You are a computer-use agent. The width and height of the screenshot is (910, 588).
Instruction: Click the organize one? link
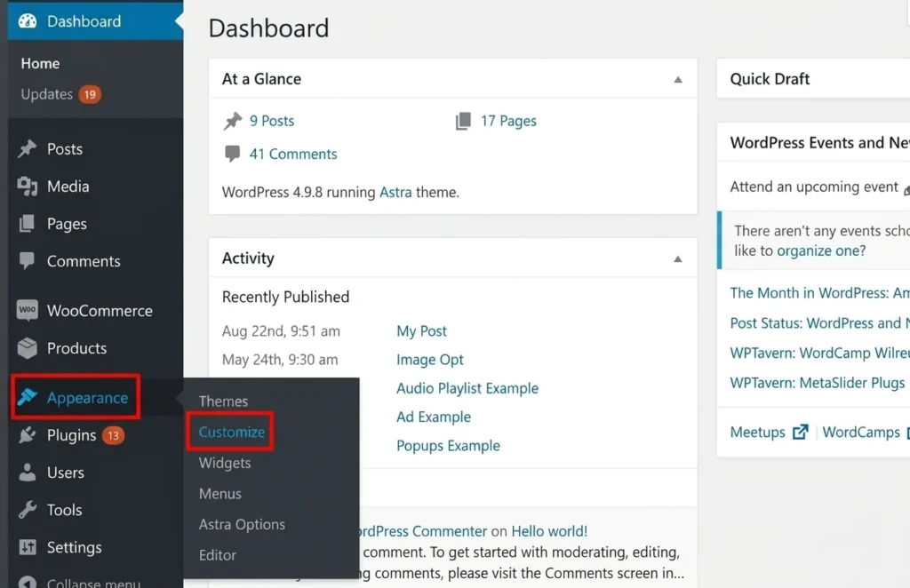(821, 250)
